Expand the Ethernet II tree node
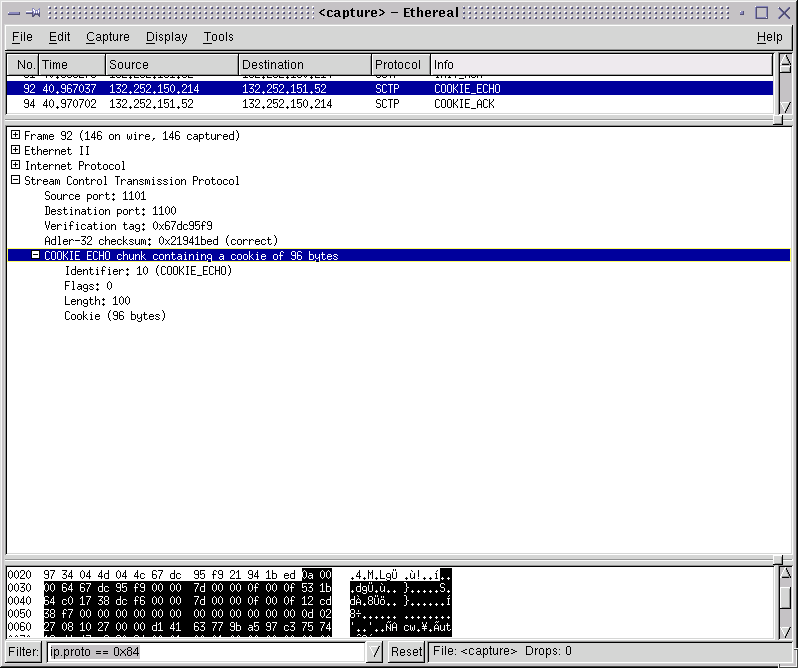This screenshot has width=798, height=668. click(16, 150)
